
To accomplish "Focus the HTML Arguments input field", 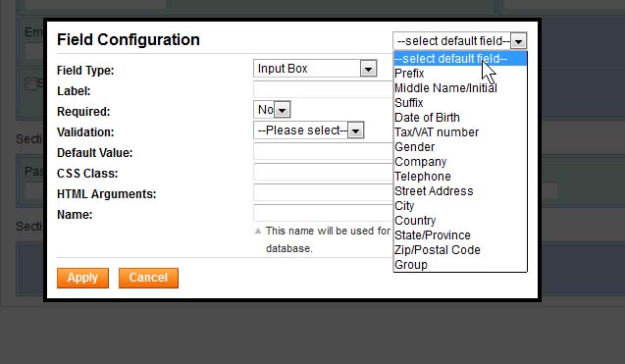I will pos(323,192).
